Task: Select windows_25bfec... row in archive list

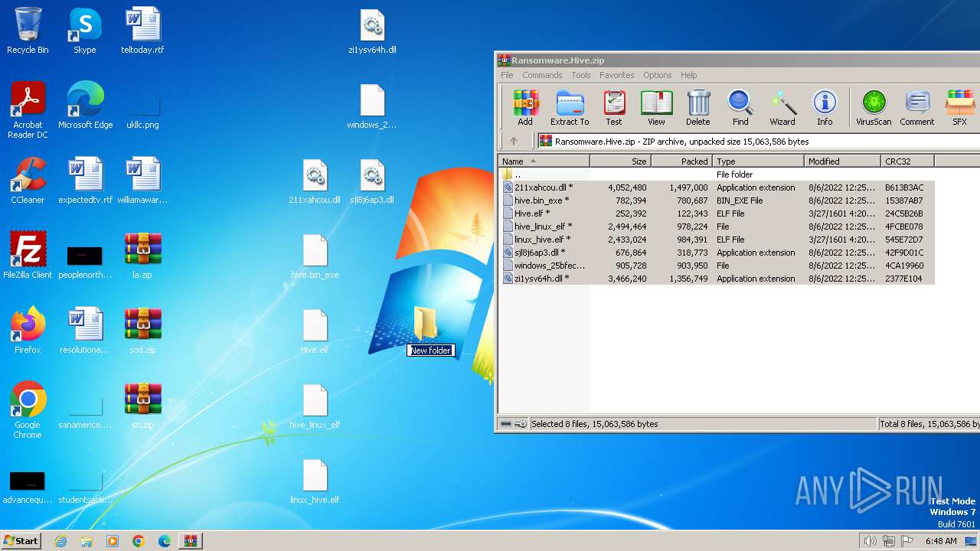Action: click(717, 266)
